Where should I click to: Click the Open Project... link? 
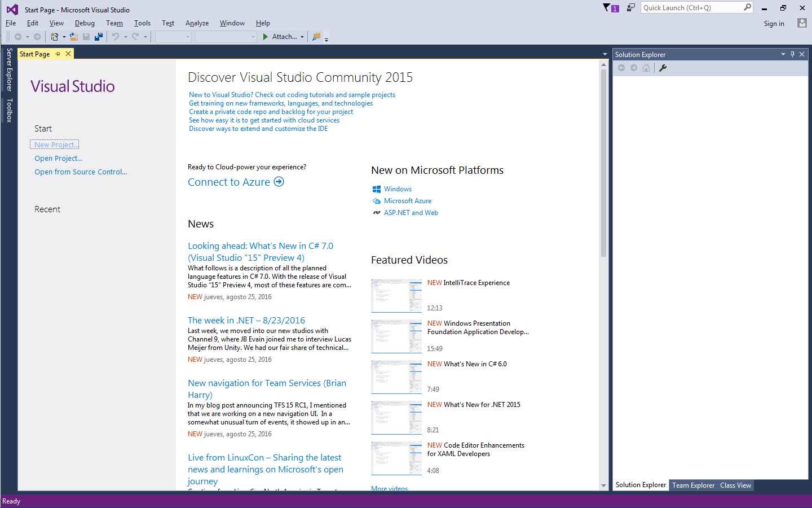click(59, 159)
